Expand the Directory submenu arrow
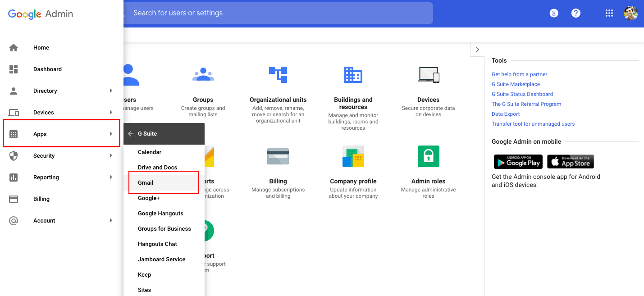 111,91
